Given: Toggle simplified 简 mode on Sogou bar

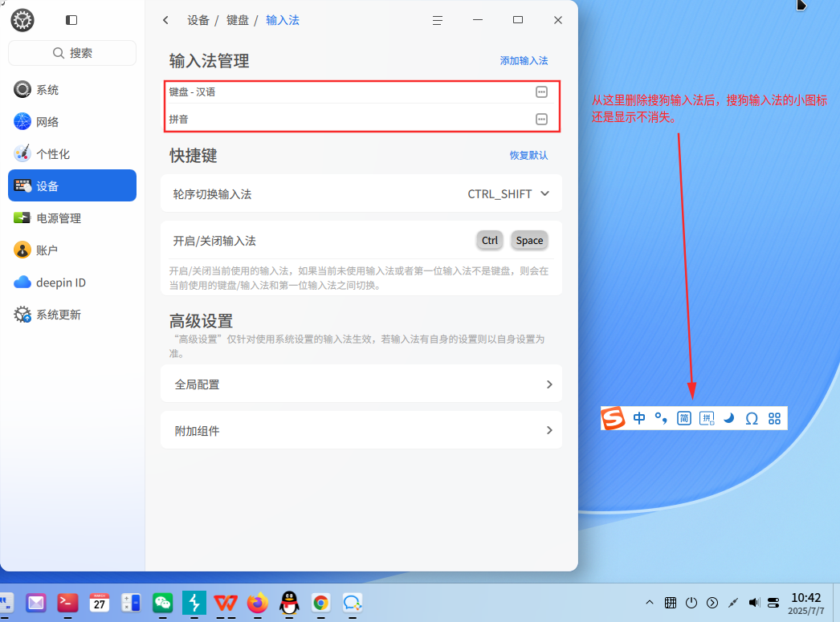Looking at the screenshot, I should 684,418.
